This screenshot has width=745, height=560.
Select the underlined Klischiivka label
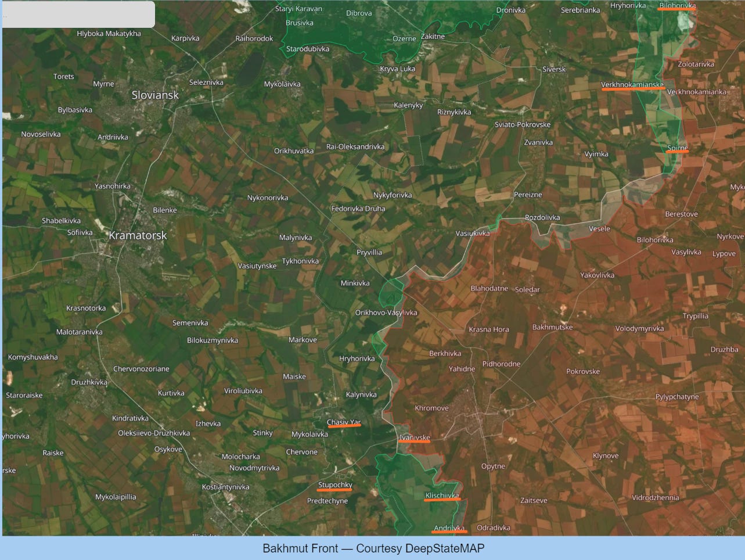[x=442, y=496]
